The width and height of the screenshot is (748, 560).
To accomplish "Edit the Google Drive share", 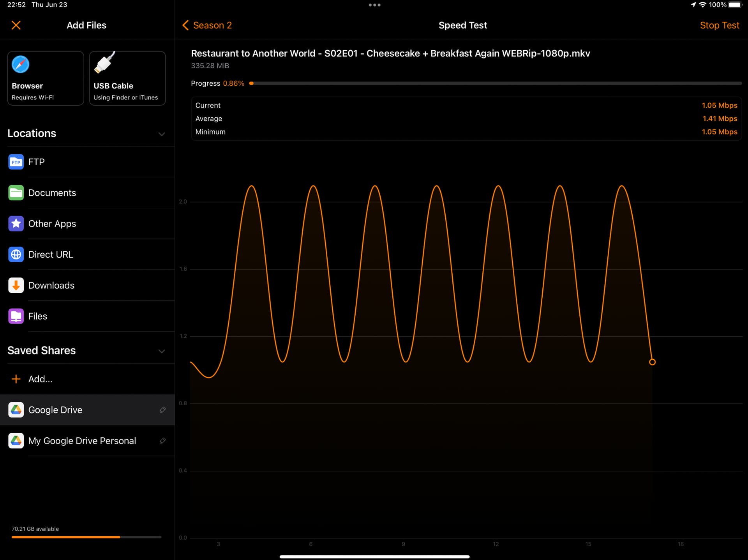I will pyautogui.click(x=163, y=410).
